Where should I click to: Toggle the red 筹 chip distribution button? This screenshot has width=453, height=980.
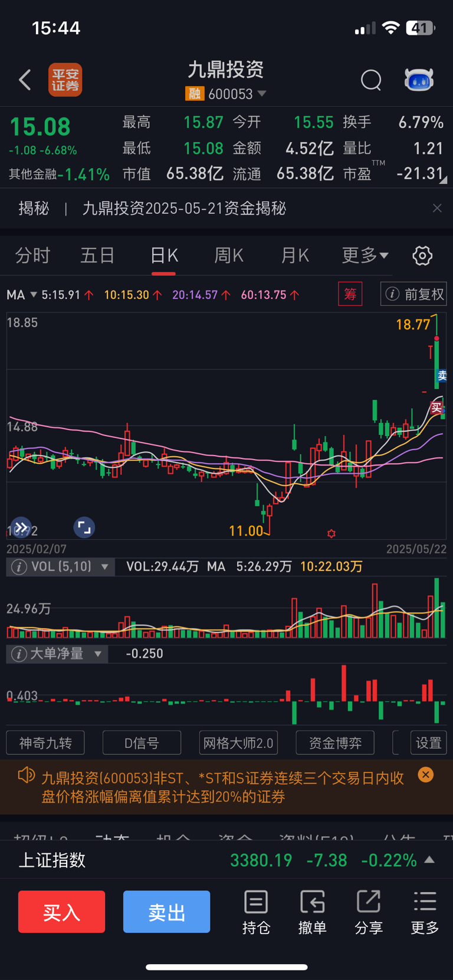coord(350,294)
